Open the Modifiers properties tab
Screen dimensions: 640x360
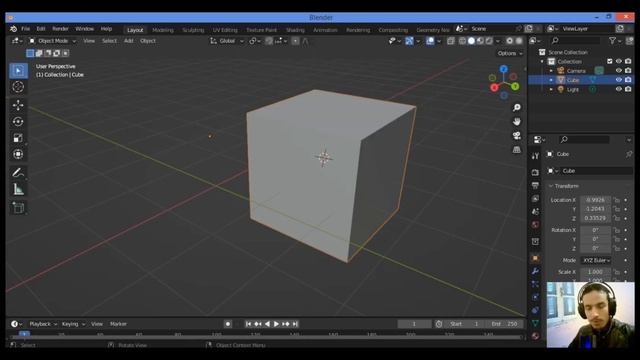click(536, 271)
